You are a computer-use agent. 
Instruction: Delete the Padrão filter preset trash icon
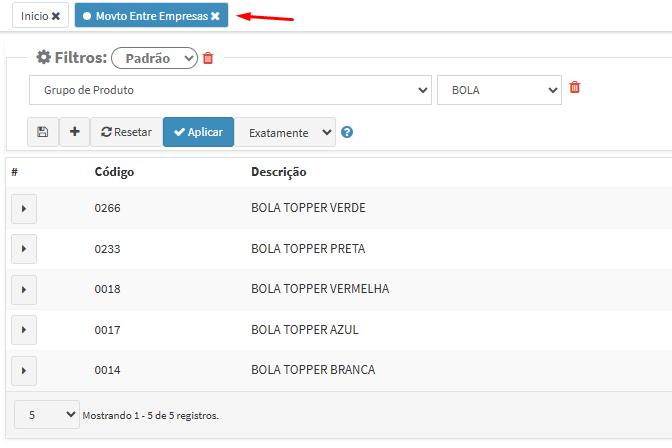[x=208, y=58]
